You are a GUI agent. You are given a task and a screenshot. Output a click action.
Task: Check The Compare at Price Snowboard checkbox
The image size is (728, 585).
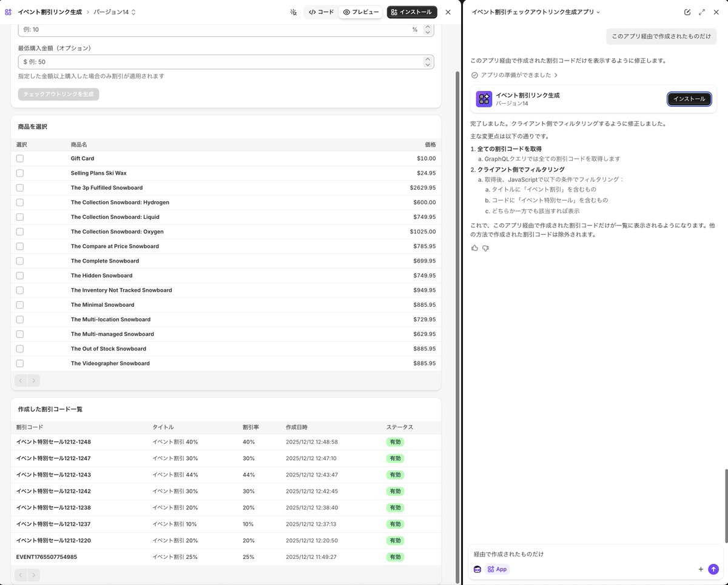click(x=20, y=246)
